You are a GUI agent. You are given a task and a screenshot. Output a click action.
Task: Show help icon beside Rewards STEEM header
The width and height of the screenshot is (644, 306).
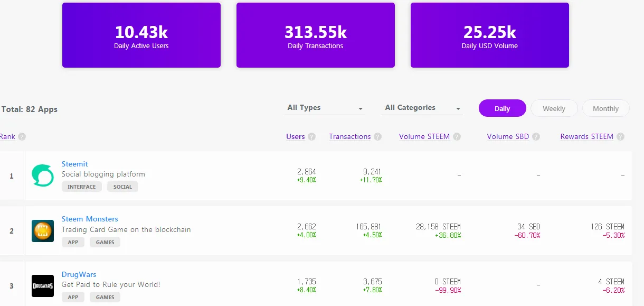coord(620,136)
